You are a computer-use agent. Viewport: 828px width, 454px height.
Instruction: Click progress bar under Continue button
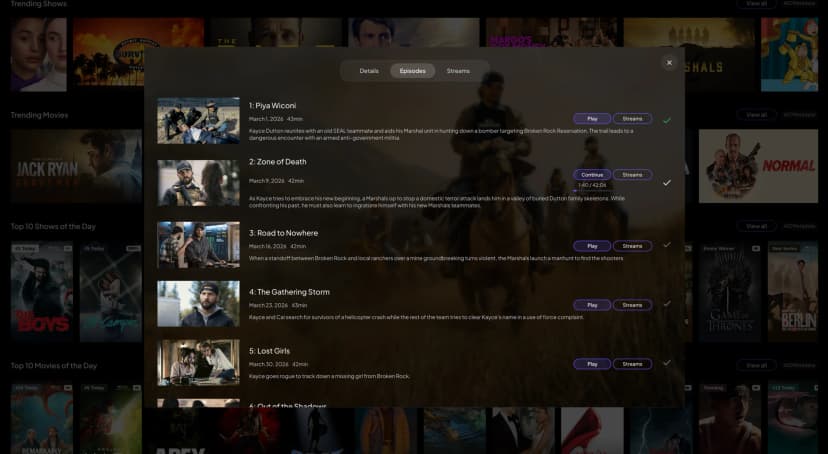[592, 191]
